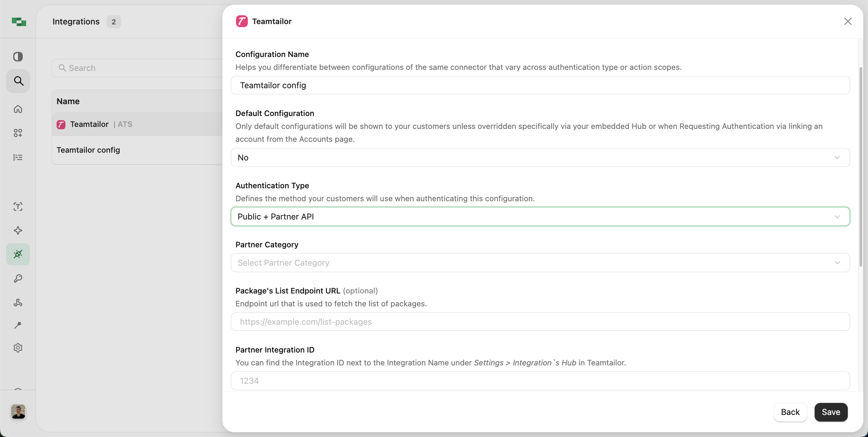Screen dimensions: 868x437
Task: Click the Back button
Action: click(790, 412)
